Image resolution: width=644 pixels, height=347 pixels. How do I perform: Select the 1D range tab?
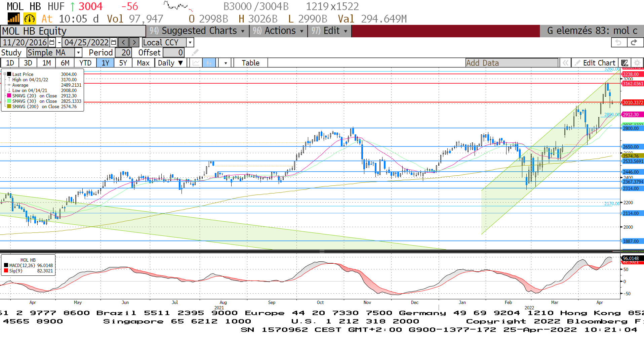(10, 63)
